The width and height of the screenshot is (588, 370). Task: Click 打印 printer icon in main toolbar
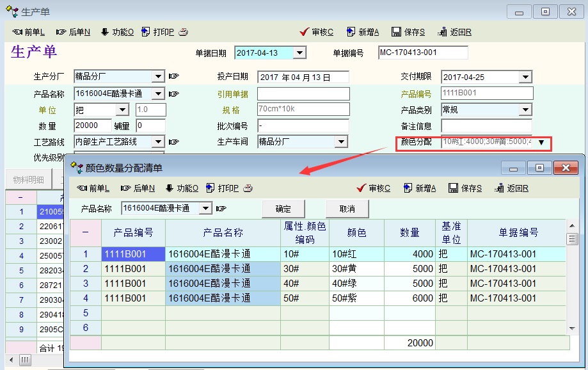point(146,32)
